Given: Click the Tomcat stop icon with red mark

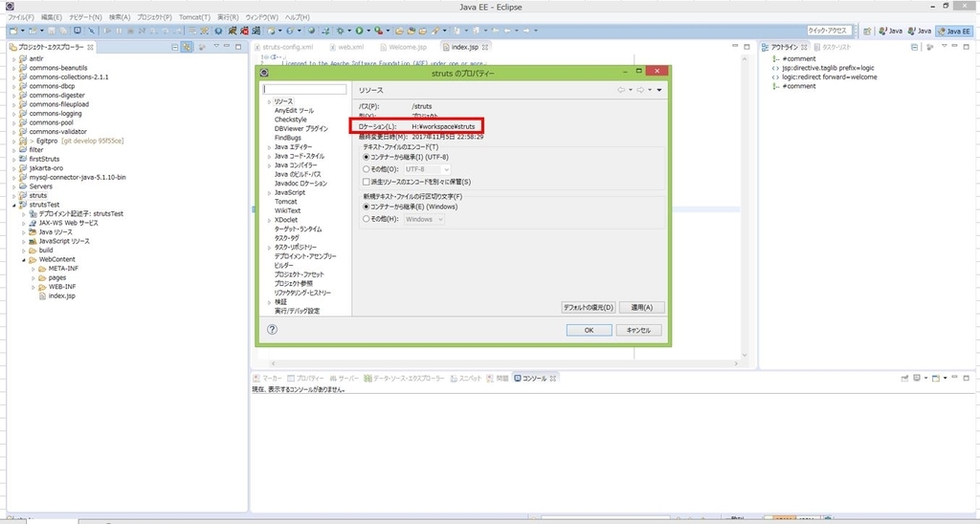Looking at the screenshot, I should (x=244, y=31).
